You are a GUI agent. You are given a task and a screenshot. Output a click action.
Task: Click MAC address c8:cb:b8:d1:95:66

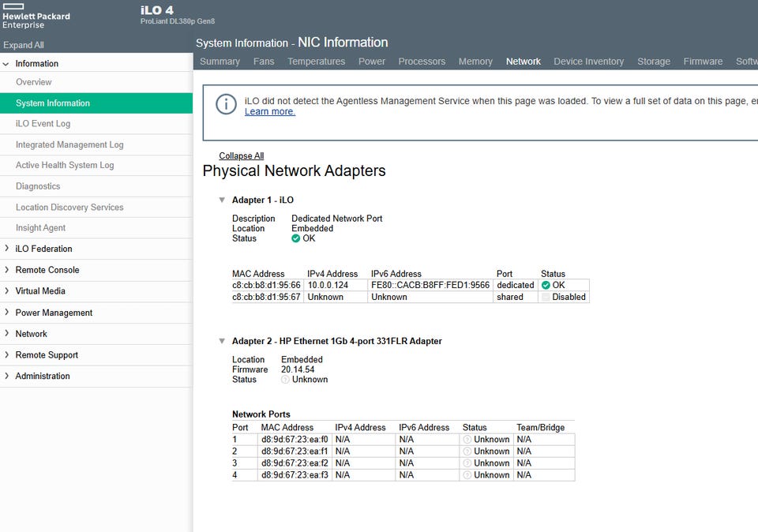coord(266,285)
